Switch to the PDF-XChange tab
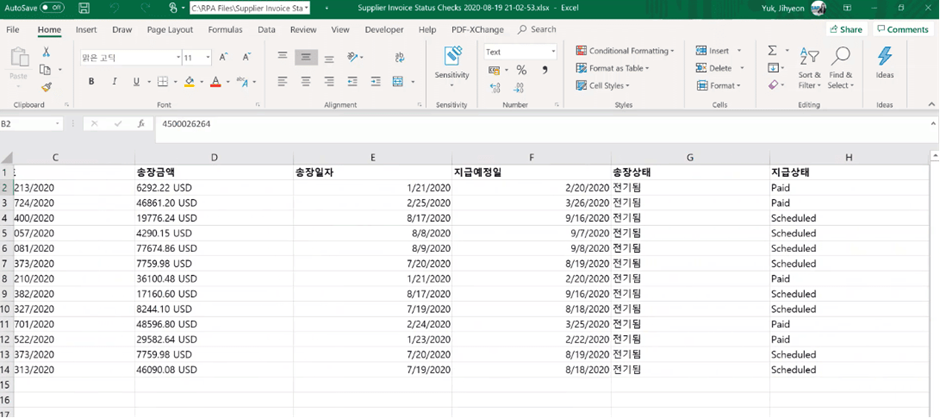 (478, 29)
